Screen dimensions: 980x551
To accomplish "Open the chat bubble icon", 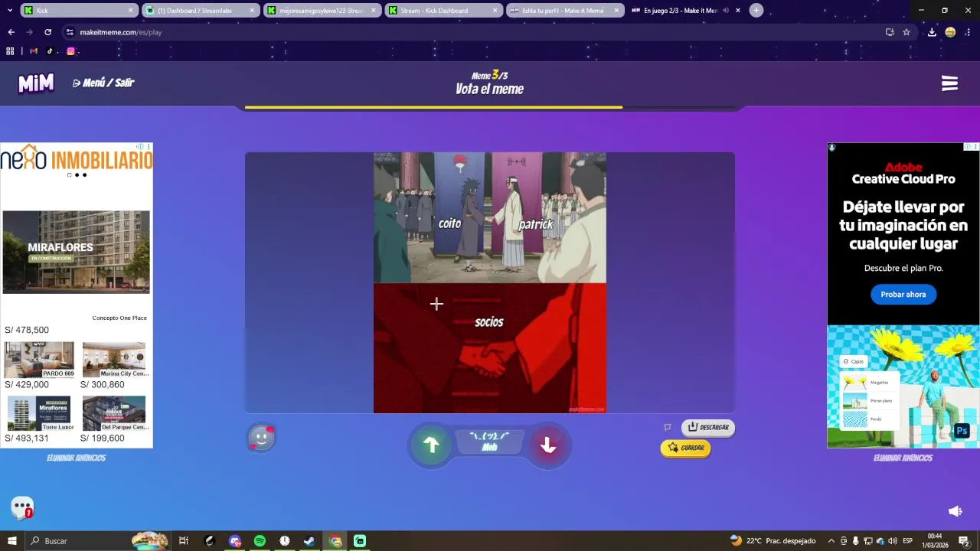I will pyautogui.click(x=22, y=507).
